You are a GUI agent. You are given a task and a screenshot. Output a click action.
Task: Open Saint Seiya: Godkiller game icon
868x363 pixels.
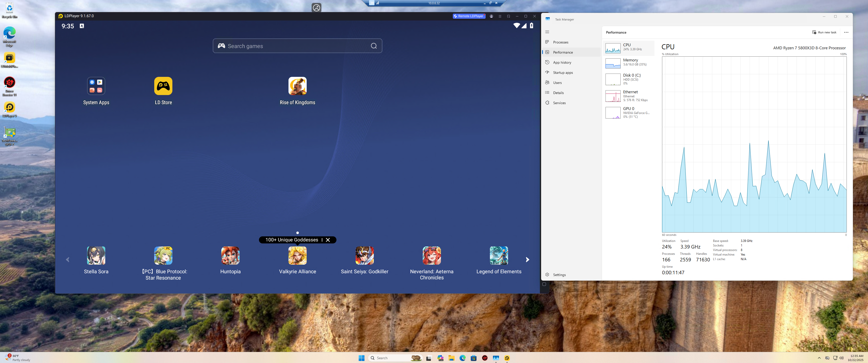click(364, 256)
